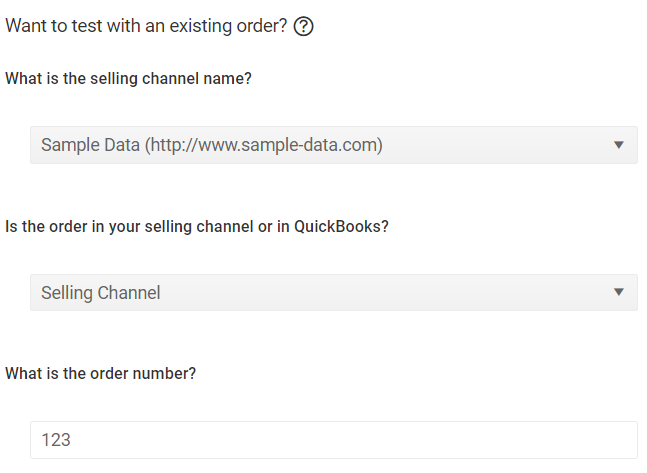Show help for testing an existing order

click(305, 27)
